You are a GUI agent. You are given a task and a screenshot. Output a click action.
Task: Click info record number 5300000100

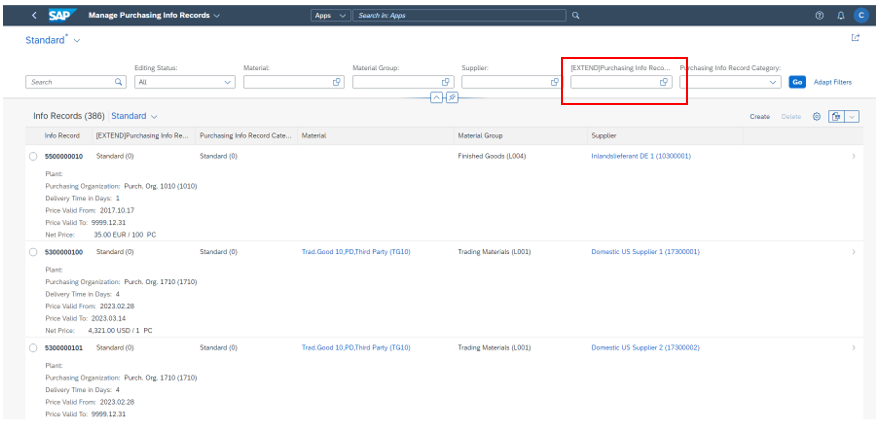(64, 252)
